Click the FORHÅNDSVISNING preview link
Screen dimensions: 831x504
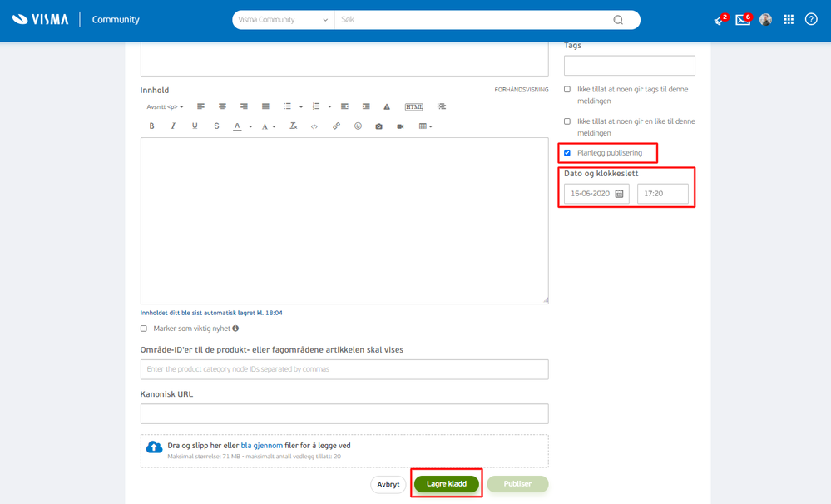pos(522,90)
